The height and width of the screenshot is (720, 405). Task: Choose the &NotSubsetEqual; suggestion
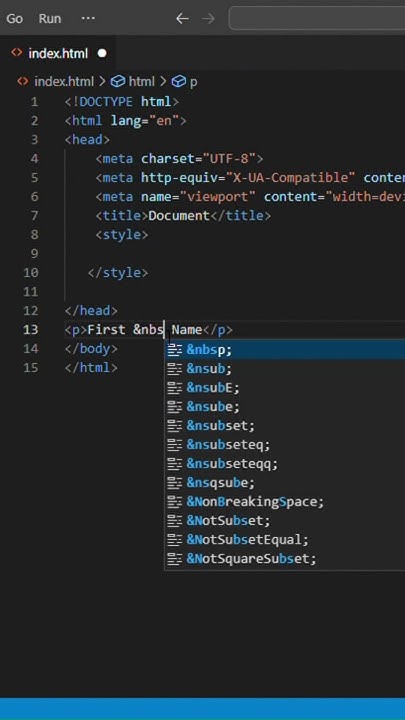coord(285,540)
